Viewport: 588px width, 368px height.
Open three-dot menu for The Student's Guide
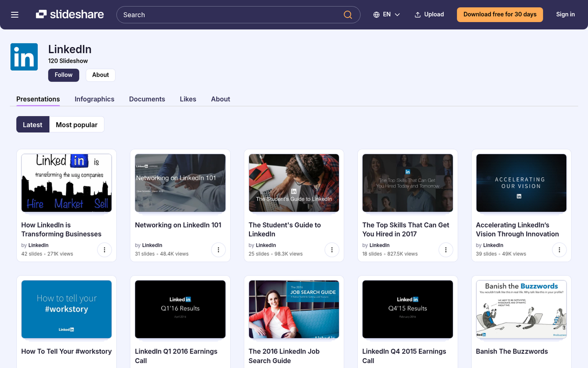pos(332,250)
